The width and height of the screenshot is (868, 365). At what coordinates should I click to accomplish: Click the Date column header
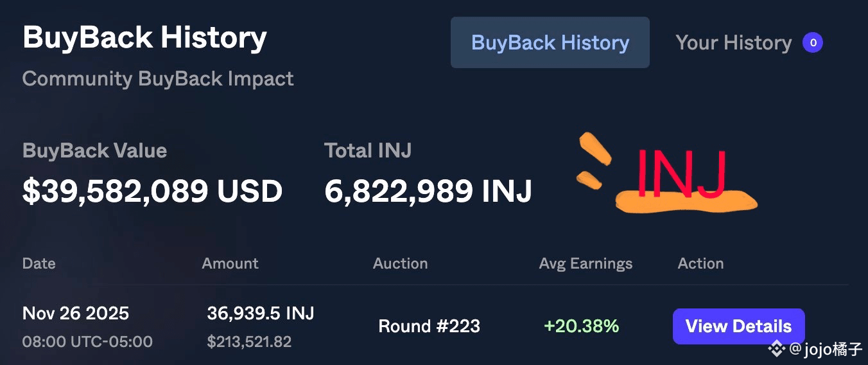pos(39,263)
